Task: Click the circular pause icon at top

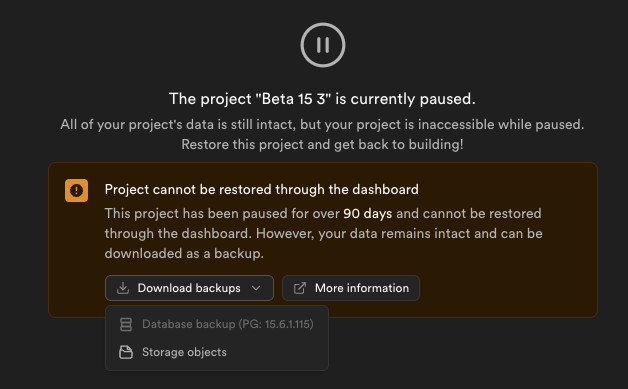Action: [x=323, y=44]
